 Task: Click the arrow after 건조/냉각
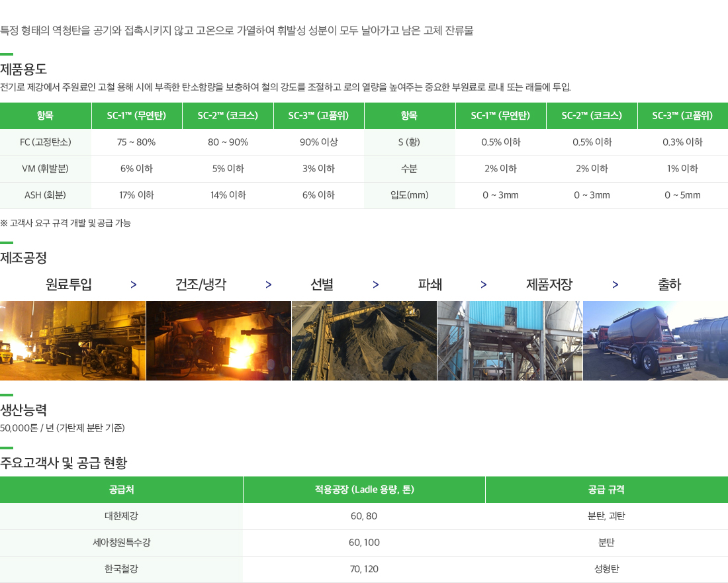pos(268,285)
